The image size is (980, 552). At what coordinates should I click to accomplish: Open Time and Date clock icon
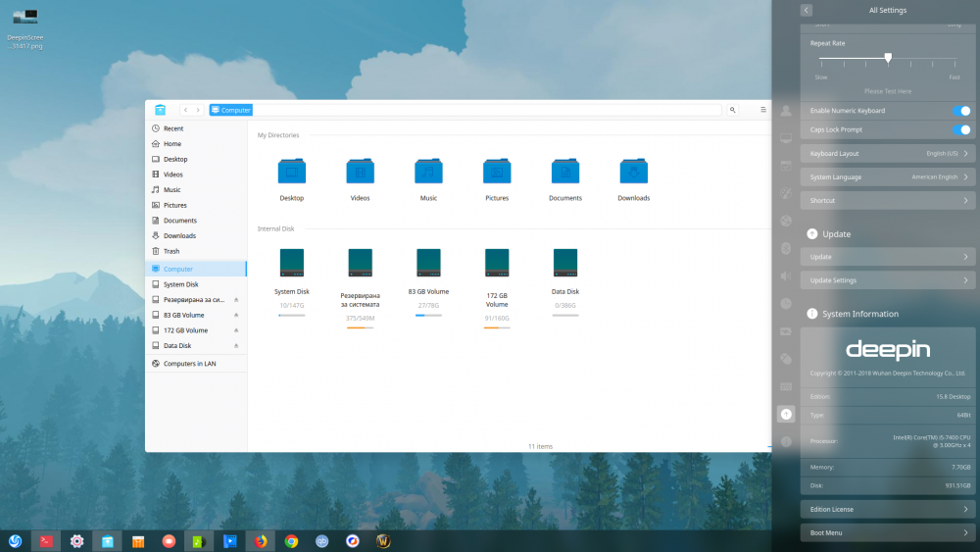click(786, 304)
